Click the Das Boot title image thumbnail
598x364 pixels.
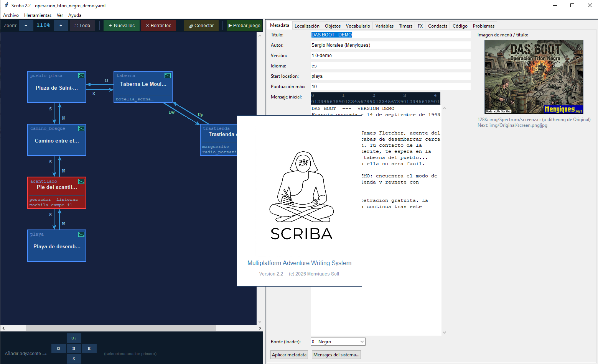click(x=534, y=77)
